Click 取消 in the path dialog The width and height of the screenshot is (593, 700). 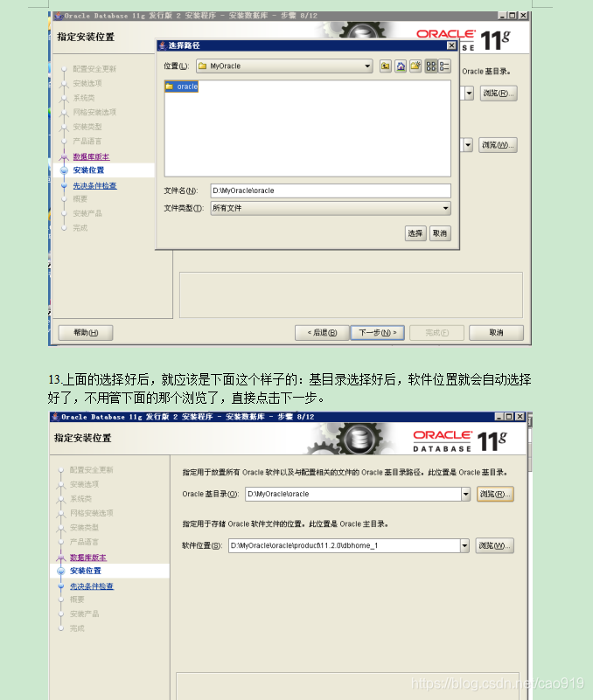[440, 233]
